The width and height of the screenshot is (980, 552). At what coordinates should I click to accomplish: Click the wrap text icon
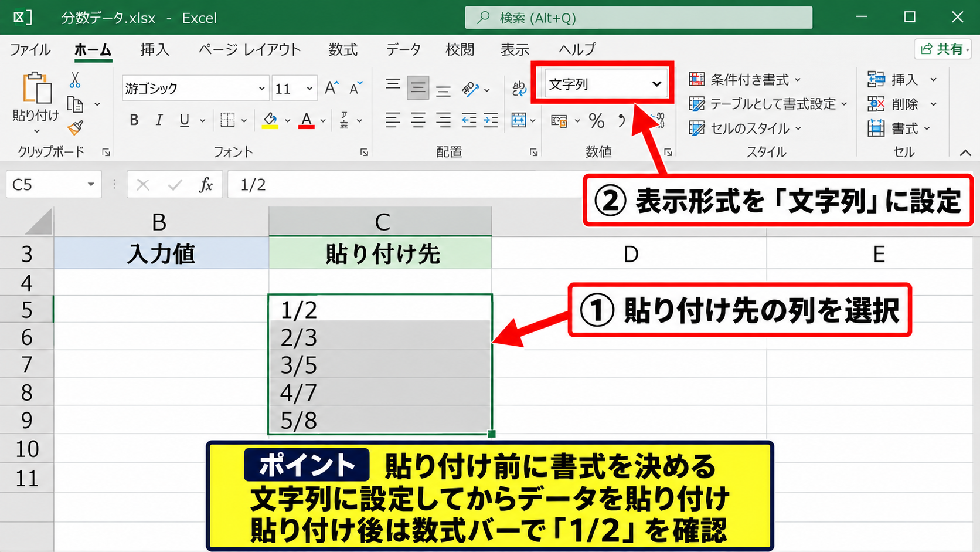pyautogui.click(x=519, y=89)
